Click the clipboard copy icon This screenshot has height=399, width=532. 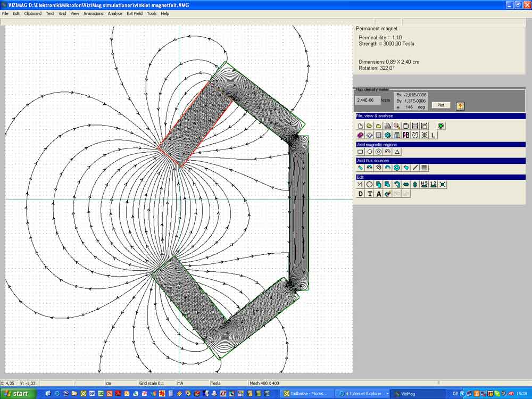(x=406, y=126)
